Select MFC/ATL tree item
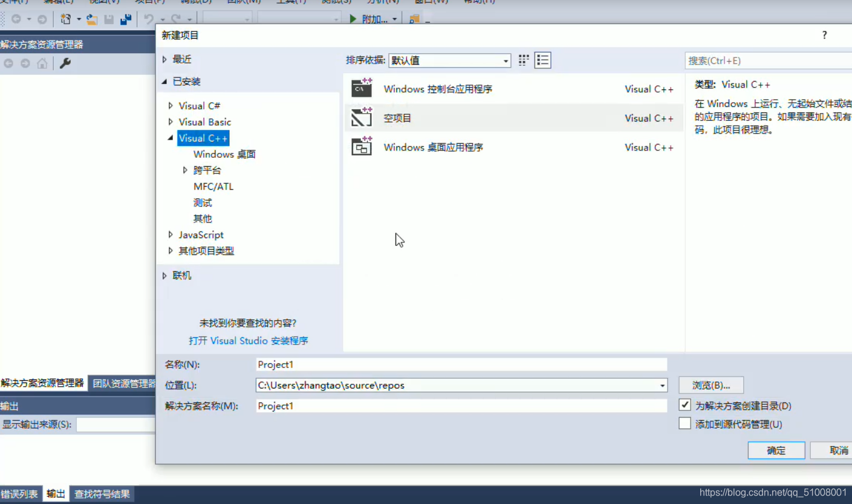 click(x=213, y=187)
